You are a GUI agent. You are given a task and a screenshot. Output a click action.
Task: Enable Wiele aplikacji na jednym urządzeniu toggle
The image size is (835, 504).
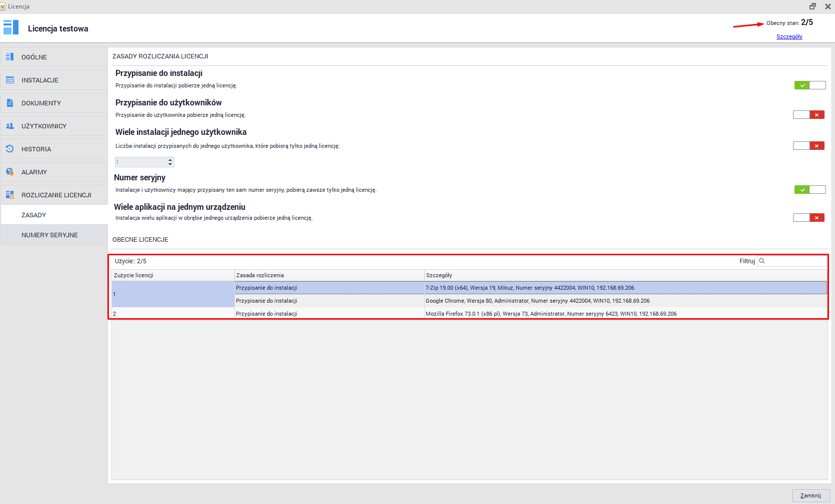pos(809,218)
